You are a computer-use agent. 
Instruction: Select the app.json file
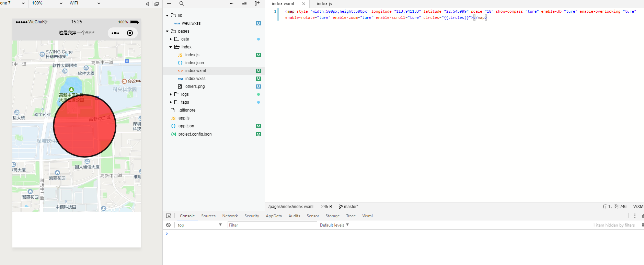pyautogui.click(x=186, y=126)
